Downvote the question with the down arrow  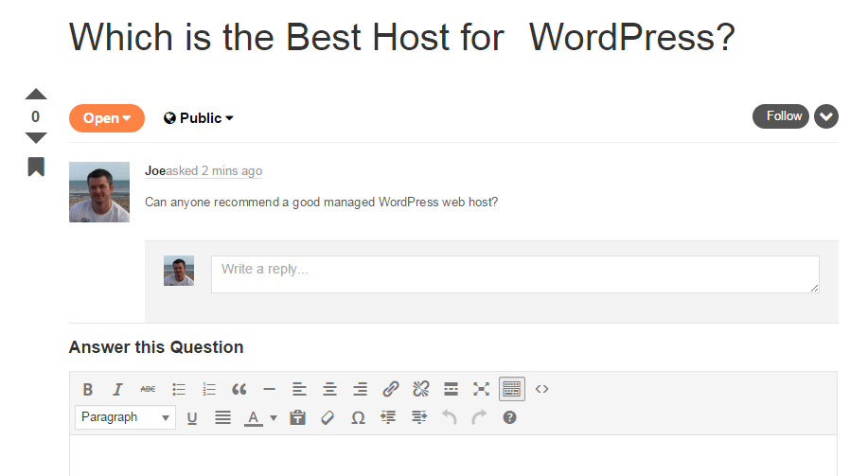(36, 138)
